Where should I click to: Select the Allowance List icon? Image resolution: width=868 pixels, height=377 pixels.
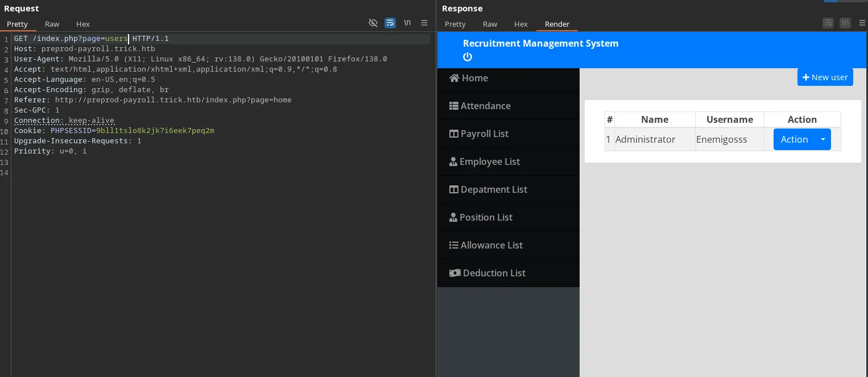(454, 245)
